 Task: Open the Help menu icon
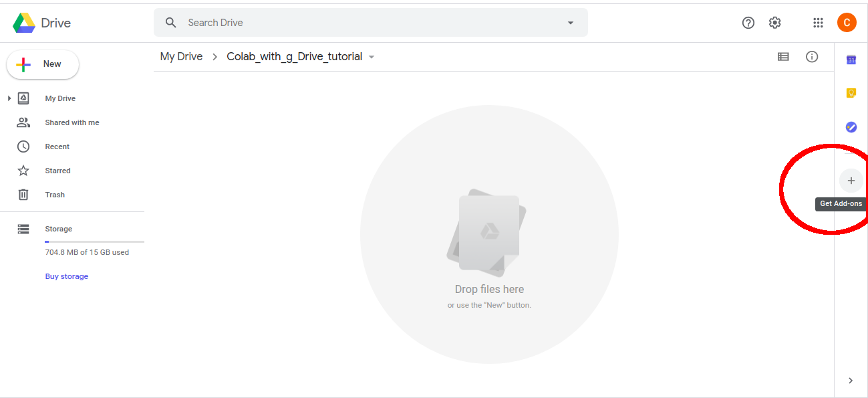pos(748,22)
